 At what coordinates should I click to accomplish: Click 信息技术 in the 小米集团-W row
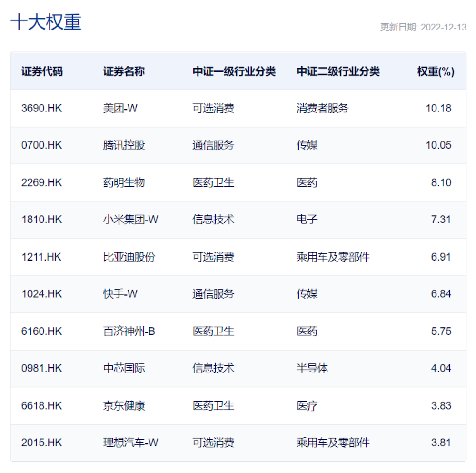213,219
